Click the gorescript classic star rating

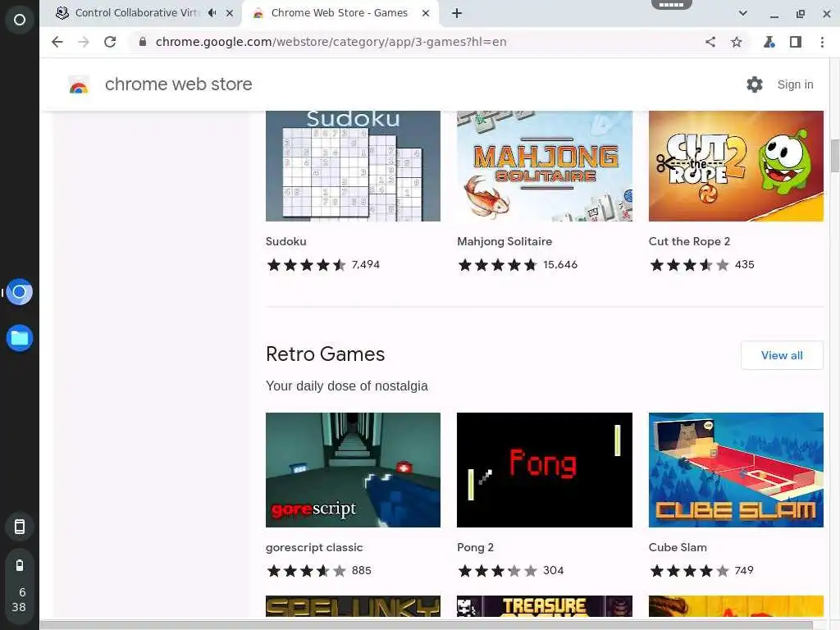coord(307,571)
